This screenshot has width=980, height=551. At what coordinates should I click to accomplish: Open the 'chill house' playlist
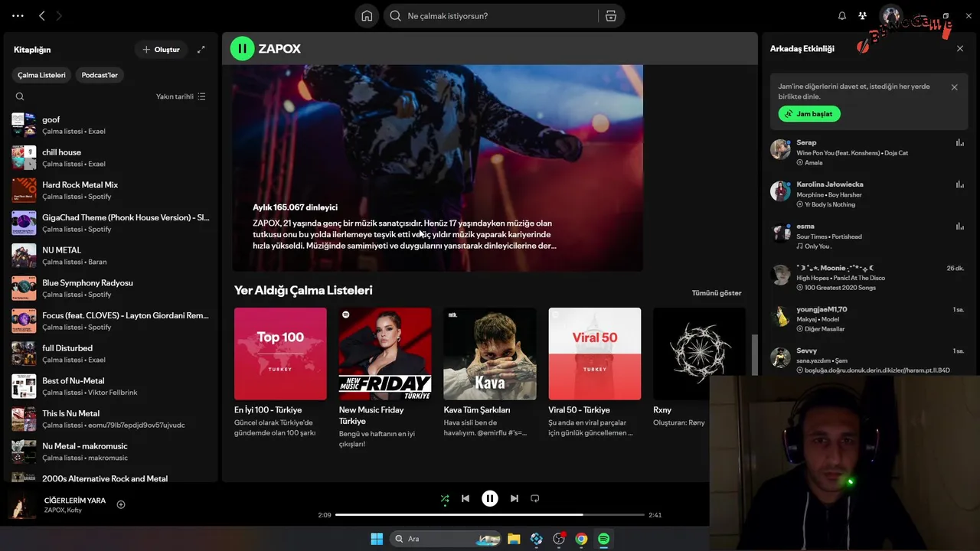pyautogui.click(x=112, y=158)
